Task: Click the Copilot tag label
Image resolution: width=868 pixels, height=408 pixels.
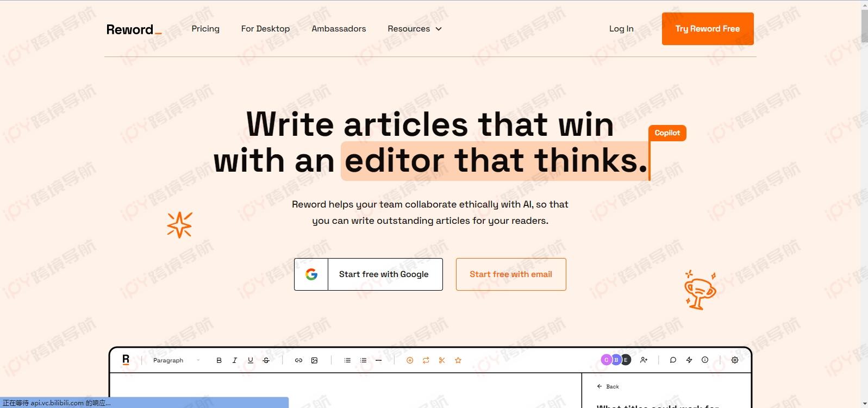Action: coord(667,133)
